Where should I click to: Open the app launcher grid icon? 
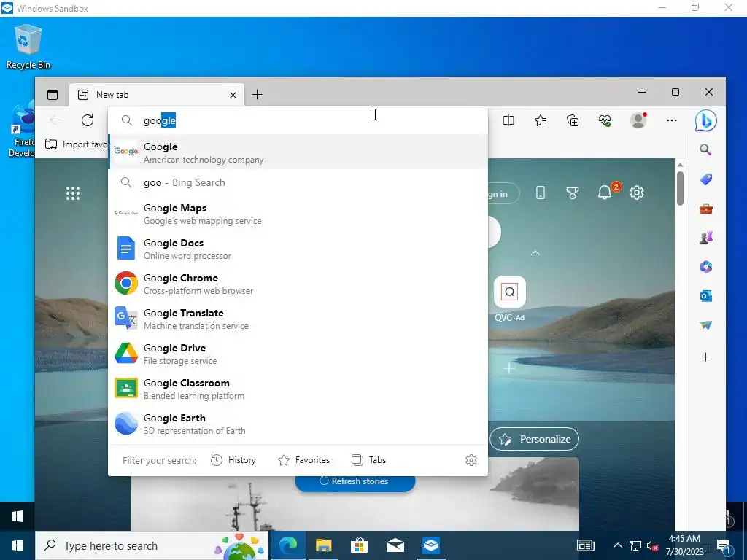73,192
